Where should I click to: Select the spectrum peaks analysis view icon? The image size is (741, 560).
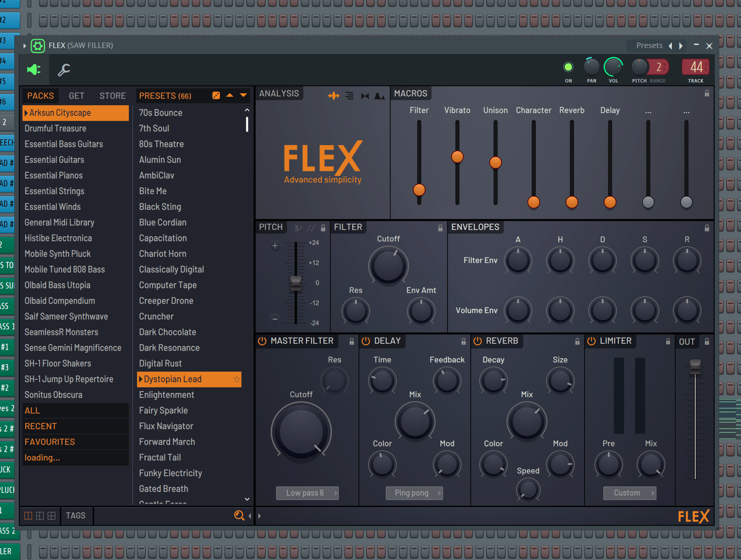(x=379, y=95)
